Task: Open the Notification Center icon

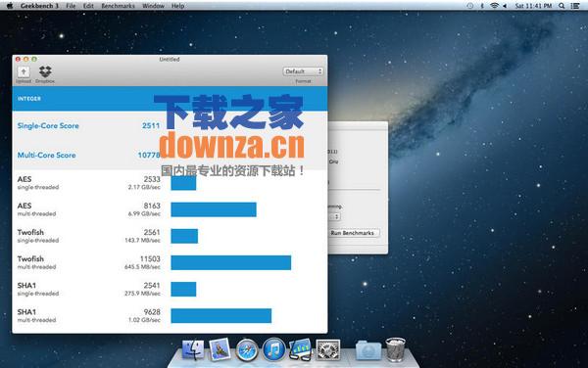Action: point(575,6)
